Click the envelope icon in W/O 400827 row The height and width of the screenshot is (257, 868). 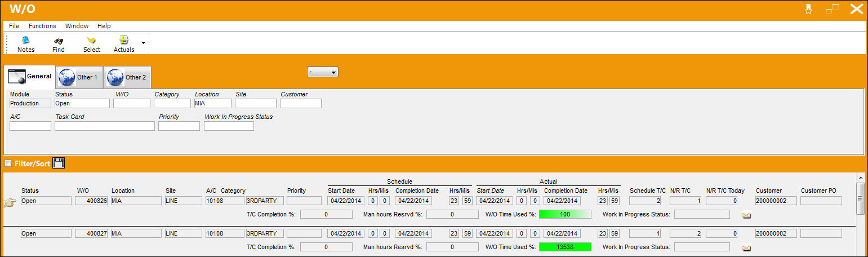pos(747,247)
